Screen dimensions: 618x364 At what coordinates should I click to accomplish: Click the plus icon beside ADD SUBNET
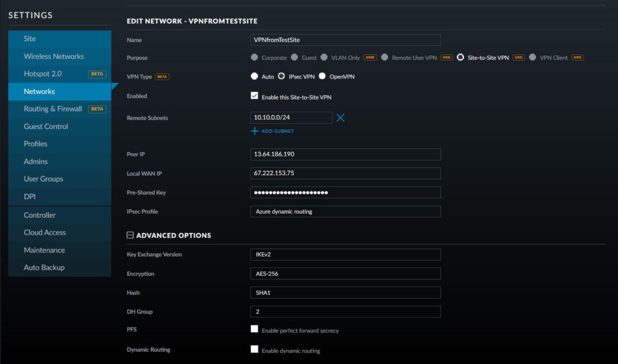click(255, 130)
